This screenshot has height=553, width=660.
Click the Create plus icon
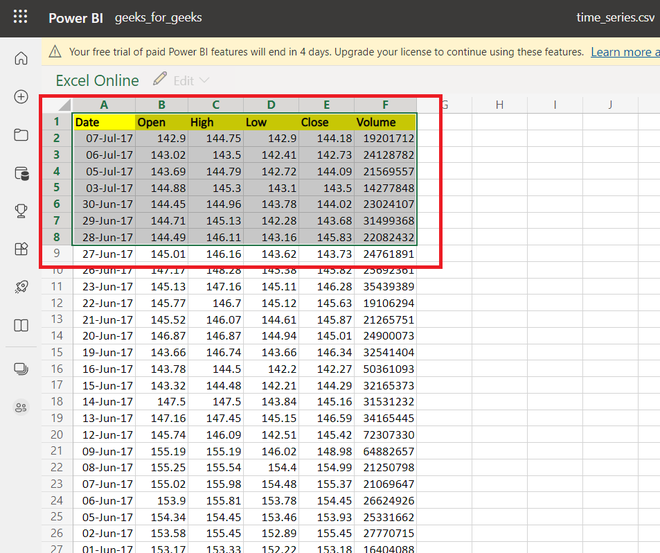pyautogui.click(x=21, y=97)
